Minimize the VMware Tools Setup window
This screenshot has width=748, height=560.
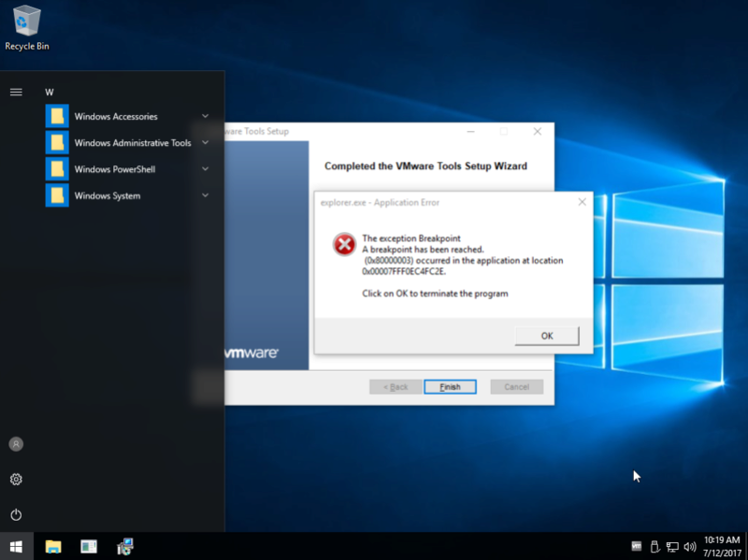(471, 131)
